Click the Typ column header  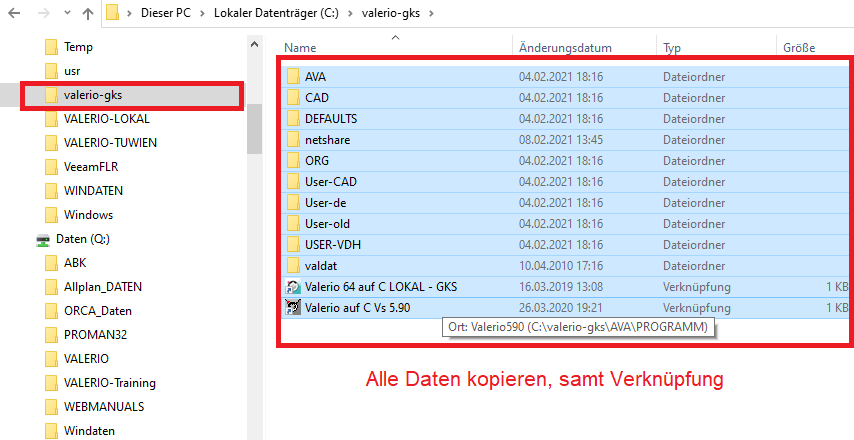672,47
